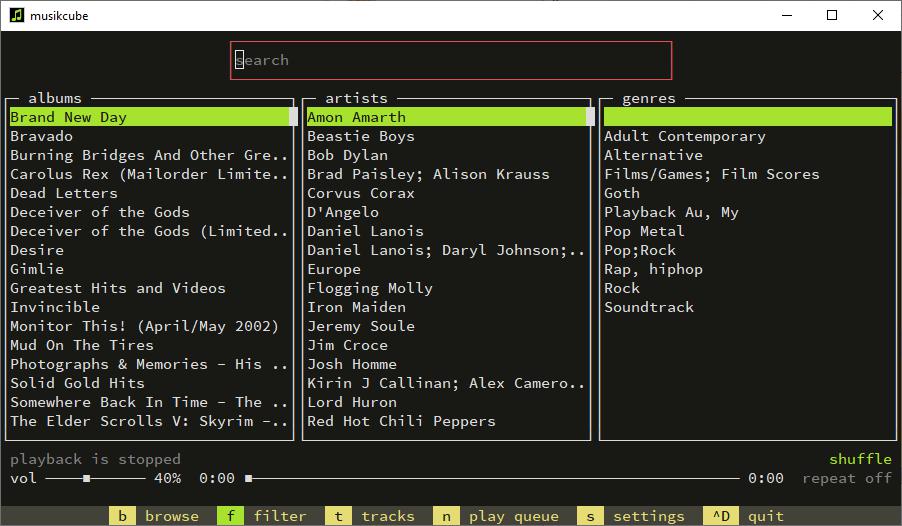Select artist Beastie Boys

tap(446, 136)
